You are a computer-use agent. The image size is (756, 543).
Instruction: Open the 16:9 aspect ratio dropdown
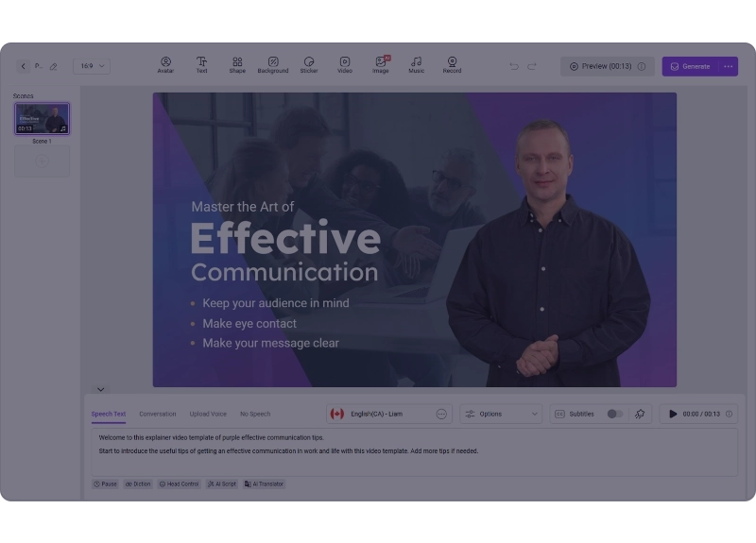coord(92,66)
